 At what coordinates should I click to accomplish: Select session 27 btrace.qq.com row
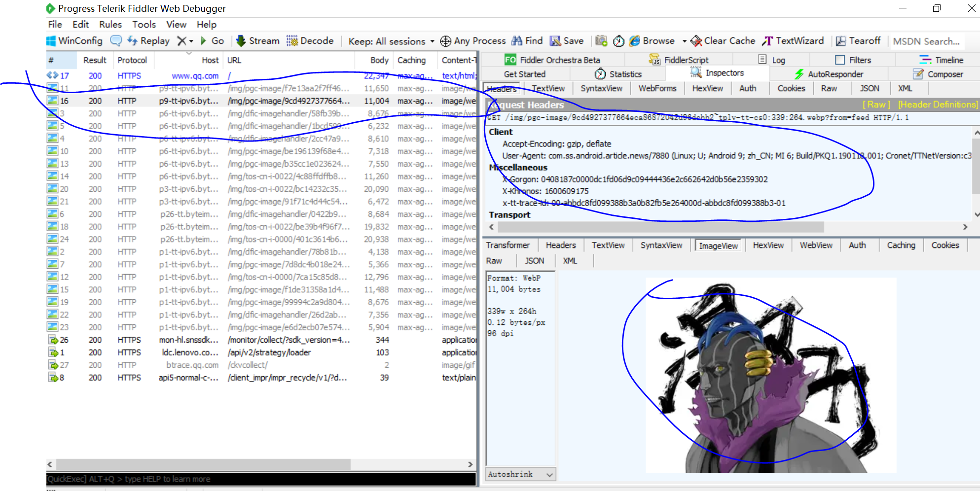261,365
